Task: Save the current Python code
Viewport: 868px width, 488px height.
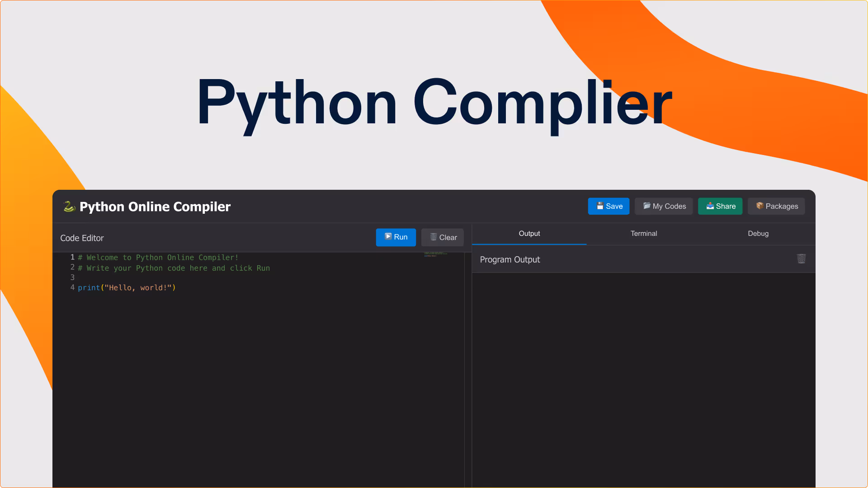Action: (609, 206)
